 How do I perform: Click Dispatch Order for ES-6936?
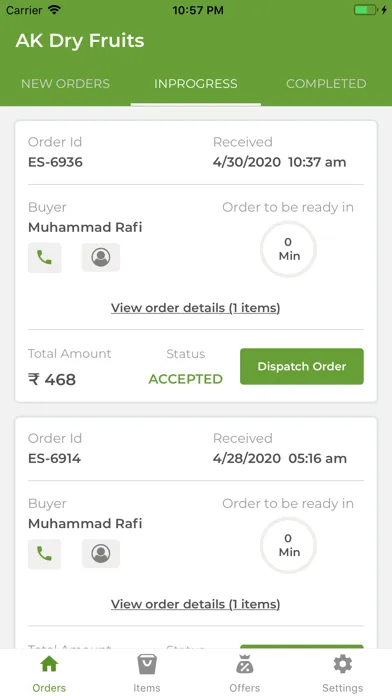click(x=302, y=366)
